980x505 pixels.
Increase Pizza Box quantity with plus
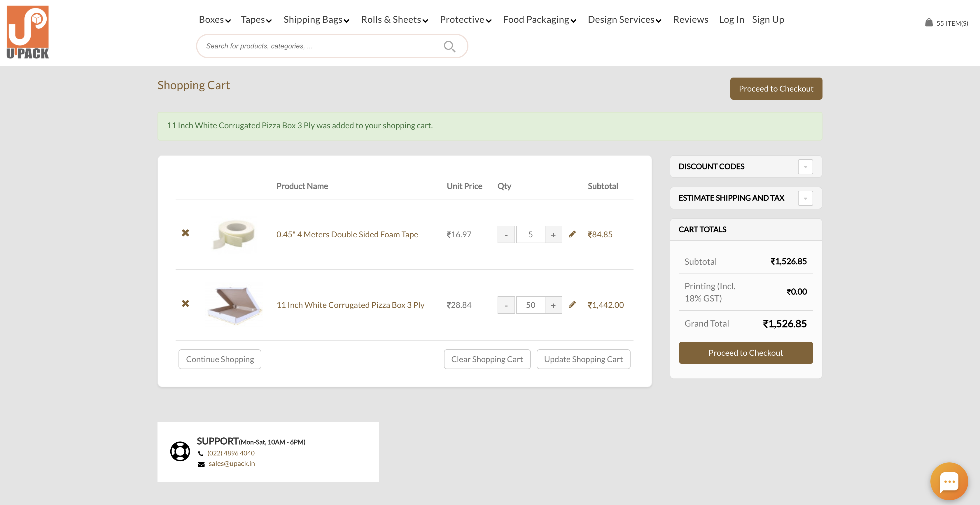(553, 305)
